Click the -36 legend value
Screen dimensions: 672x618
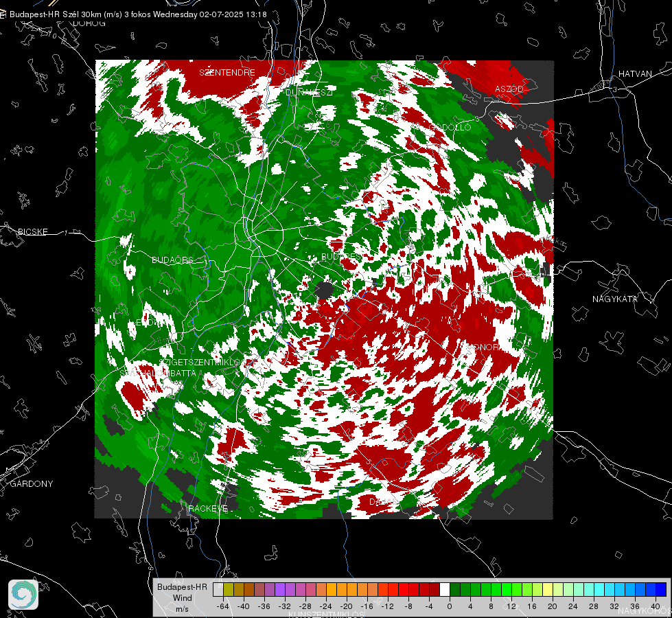click(264, 606)
